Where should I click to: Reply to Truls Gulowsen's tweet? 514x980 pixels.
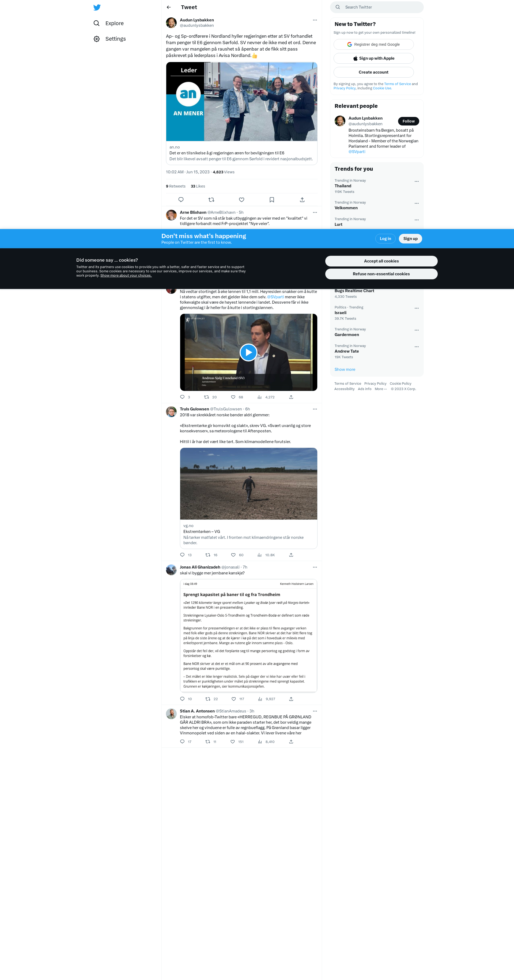coord(182,555)
